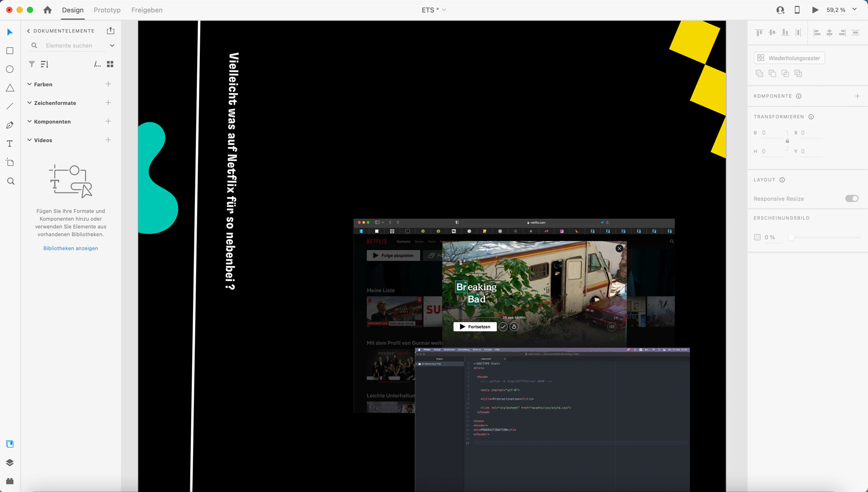Open the zoom level dropdown
Screen dimensions: 868x492
(x=854, y=9)
